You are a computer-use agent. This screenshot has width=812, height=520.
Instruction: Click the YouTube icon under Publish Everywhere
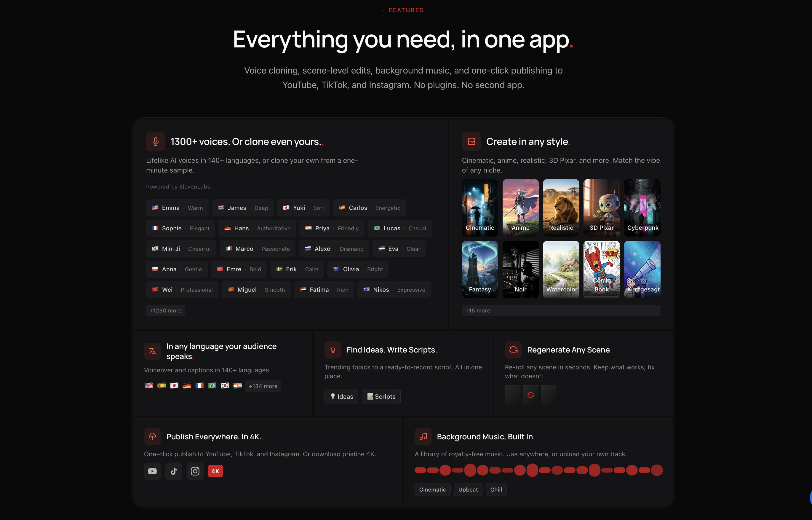click(x=153, y=471)
